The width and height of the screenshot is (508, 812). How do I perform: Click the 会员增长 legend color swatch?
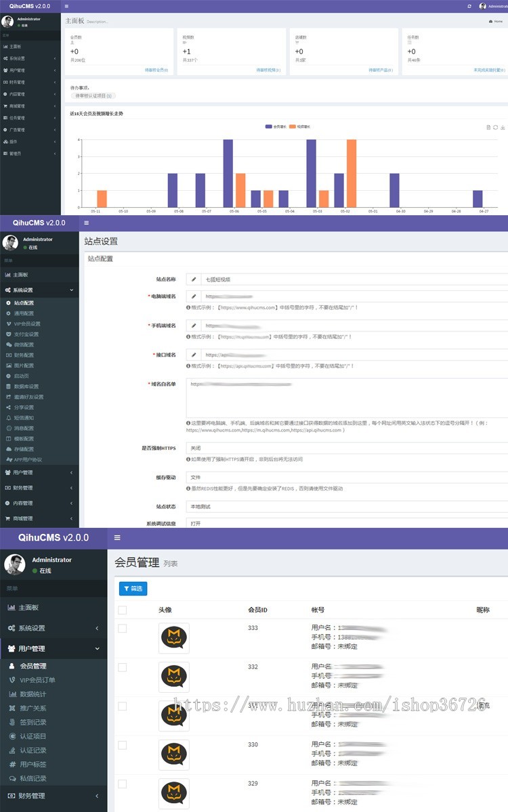(x=269, y=127)
